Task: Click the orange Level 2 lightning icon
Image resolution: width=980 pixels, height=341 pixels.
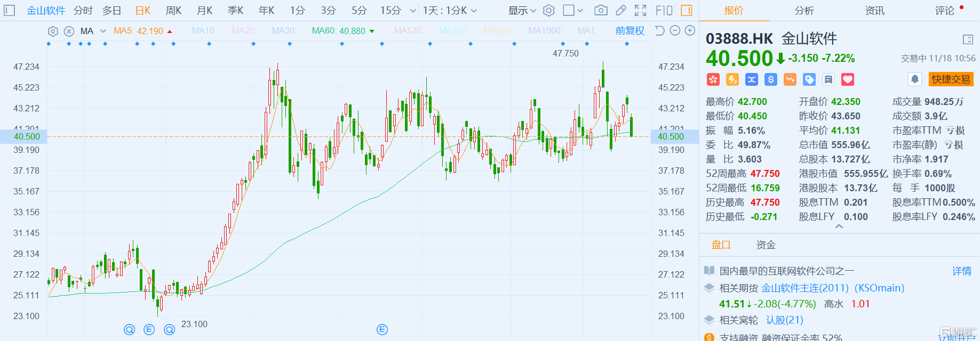Action: (732, 79)
